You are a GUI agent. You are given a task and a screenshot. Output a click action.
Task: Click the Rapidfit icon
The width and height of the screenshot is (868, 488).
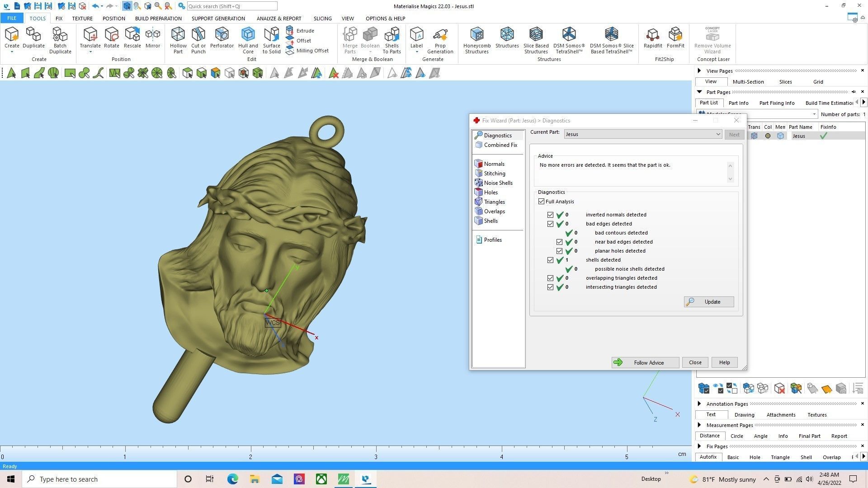[x=652, y=37]
